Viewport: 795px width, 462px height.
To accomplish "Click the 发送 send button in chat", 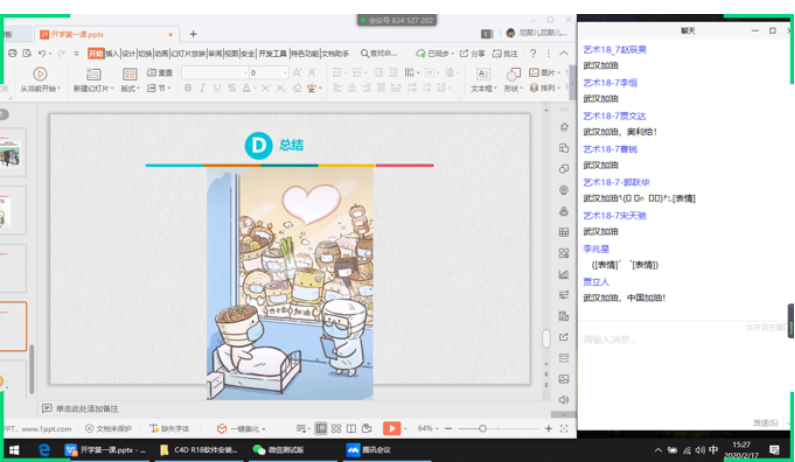I will (765, 422).
